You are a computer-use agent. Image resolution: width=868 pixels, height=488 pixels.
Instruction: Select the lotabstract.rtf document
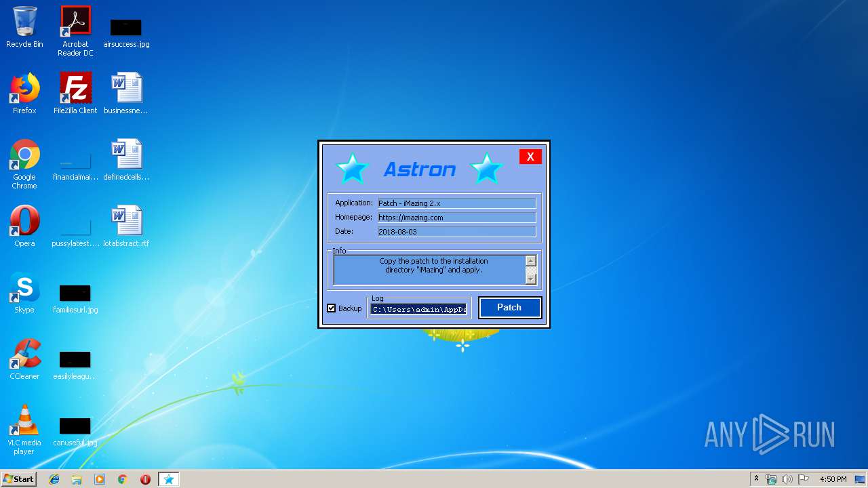point(126,226)
